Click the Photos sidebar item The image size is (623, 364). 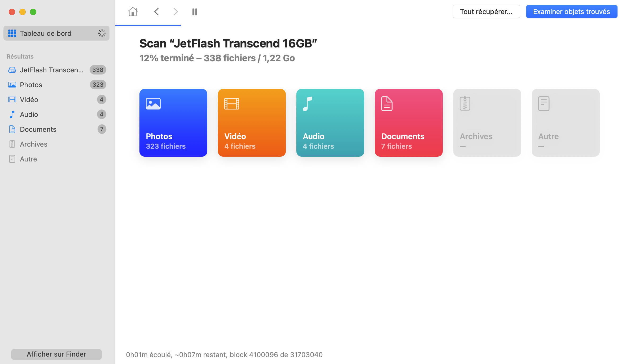[x=31, y=85]
